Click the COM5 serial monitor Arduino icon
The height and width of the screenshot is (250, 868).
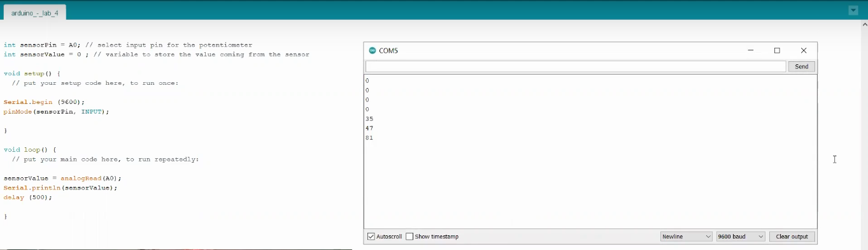pos(373,50)
